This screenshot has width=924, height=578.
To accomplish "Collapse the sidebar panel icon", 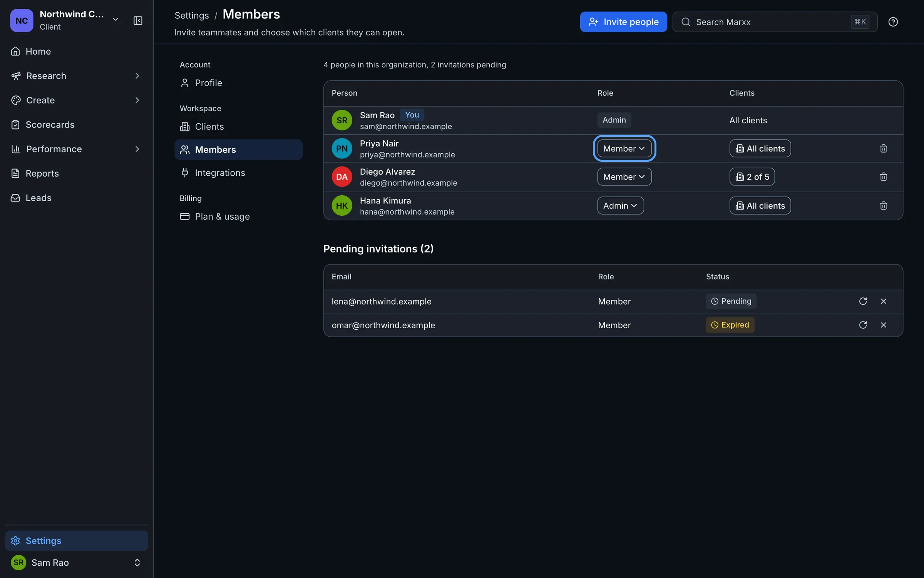I will pyautogui.click(x=138, y=20).
